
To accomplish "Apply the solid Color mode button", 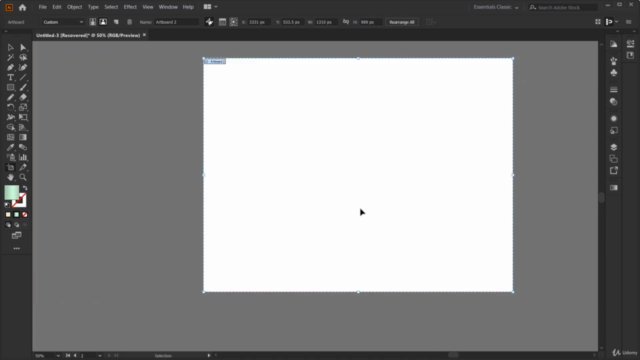I will 8,215.
